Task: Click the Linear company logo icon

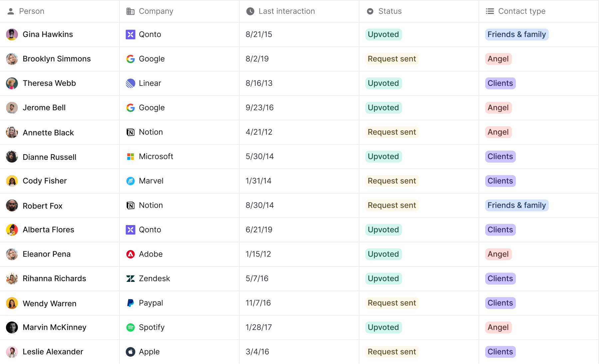Action: [x=130, y=83]
